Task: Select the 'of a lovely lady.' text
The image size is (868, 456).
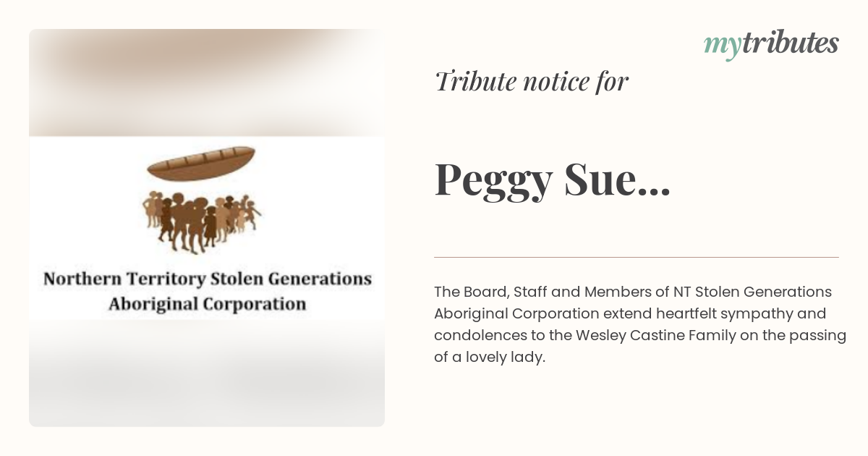Action: [x=489, y=357]
